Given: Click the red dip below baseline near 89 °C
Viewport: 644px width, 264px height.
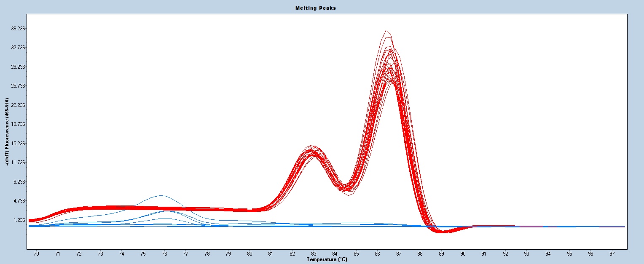Looking at the screenshot, I should (x=441, y=231).
